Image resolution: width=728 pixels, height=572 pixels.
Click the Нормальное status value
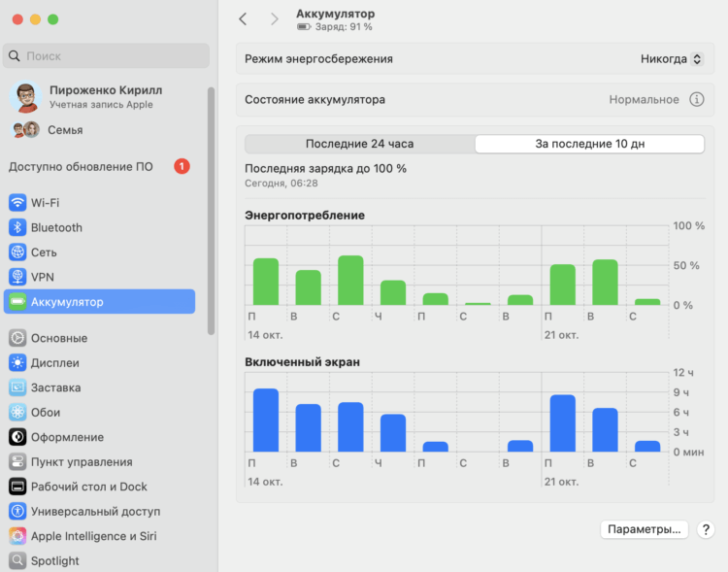click(x=644, y=99)
